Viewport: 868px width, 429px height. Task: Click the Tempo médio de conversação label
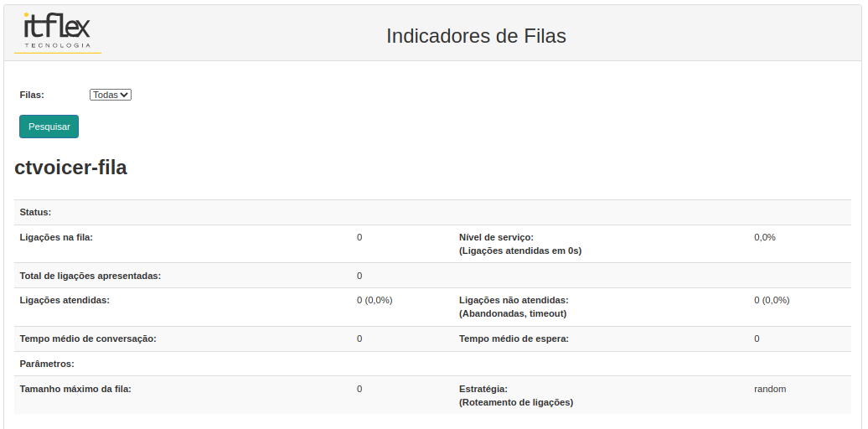point(88,339)
